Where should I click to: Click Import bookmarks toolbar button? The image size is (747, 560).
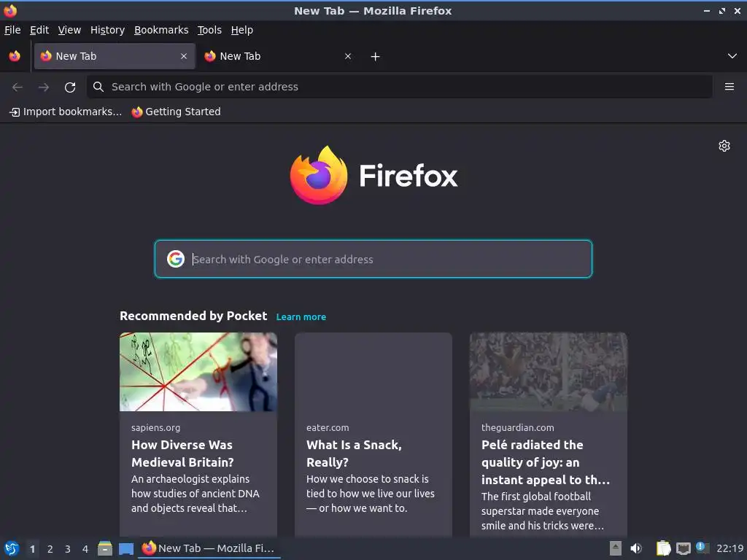coord(66,112)
